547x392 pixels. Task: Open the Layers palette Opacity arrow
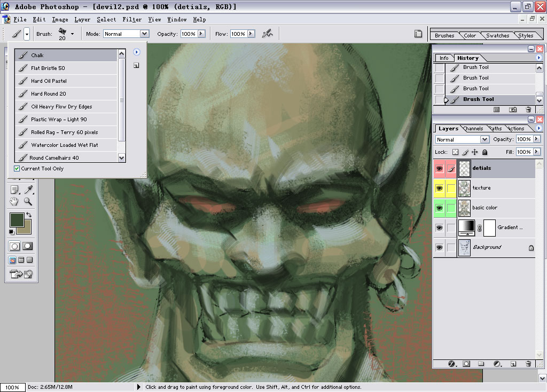536,139
